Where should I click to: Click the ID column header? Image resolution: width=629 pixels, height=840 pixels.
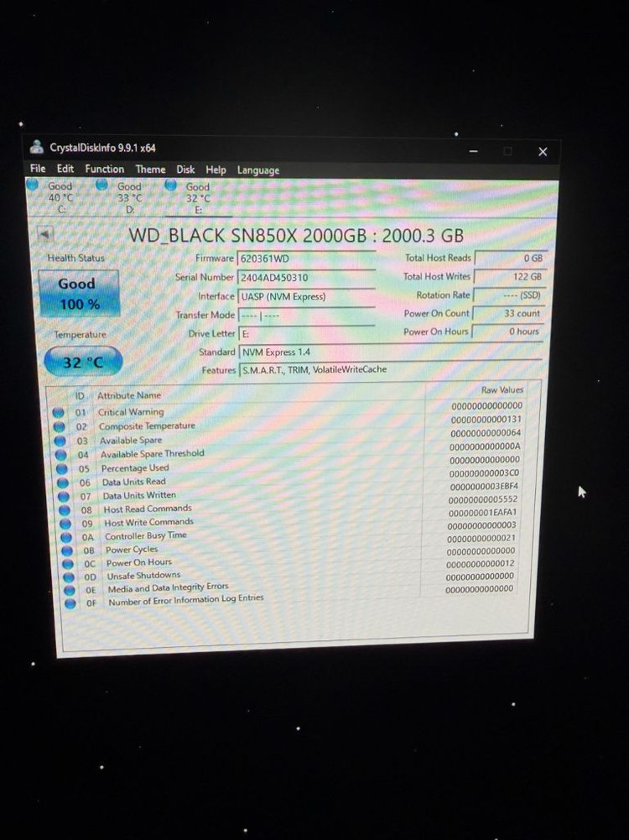coord(80,396)
